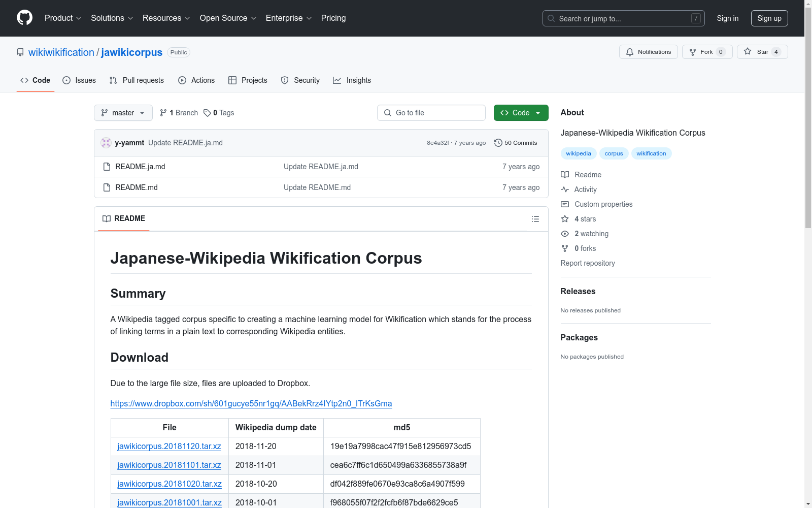Open the README.md file

pyautogui.click(x=137, y=187)
